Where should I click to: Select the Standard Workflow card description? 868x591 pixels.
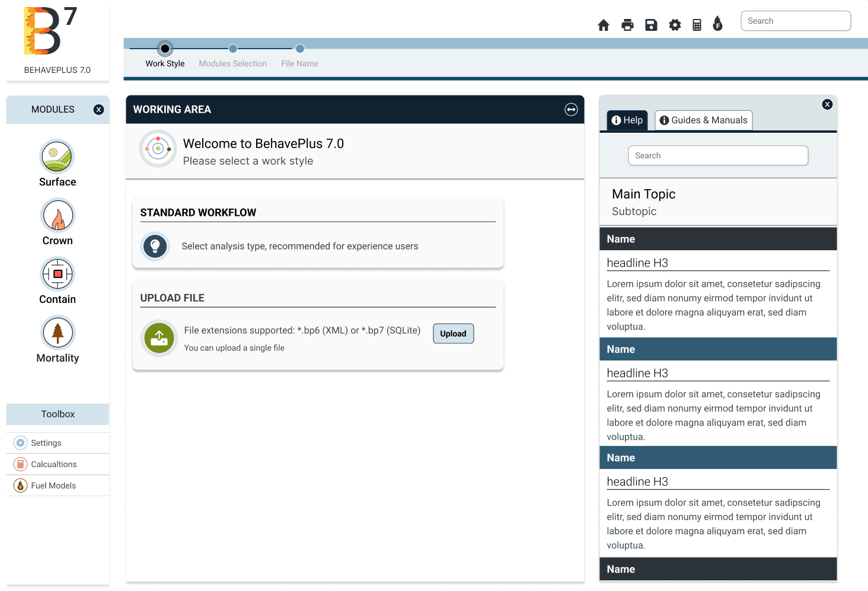[x=300, y=246]
